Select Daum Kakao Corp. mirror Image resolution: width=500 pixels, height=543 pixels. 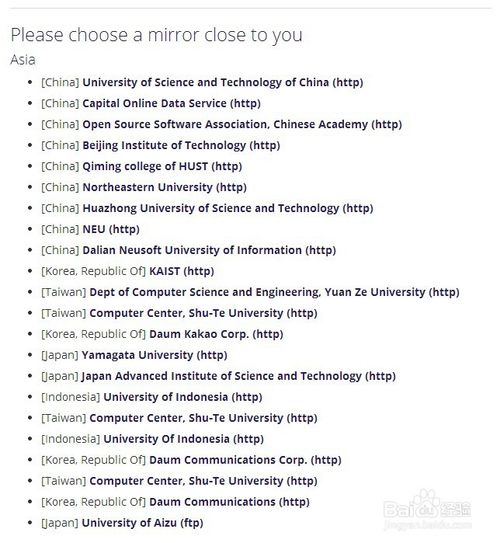[216, 334]
